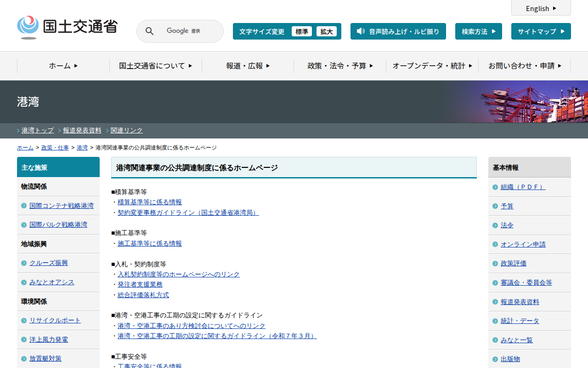Expand the ホーム navigation menu
Screen dimensions: 588x368
[63, 66]
